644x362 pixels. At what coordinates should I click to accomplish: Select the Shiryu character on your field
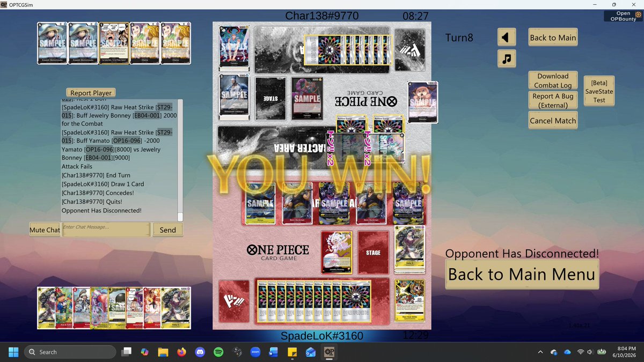pos(260,203)
